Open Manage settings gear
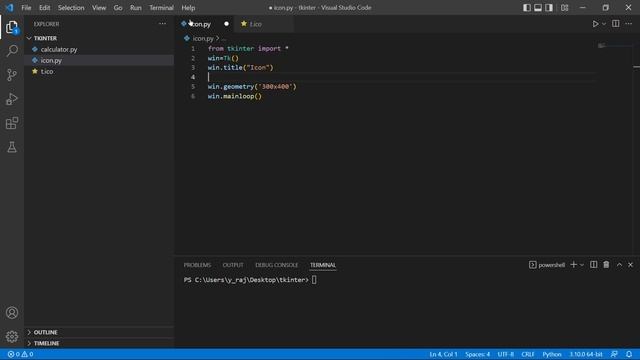The image size is (640, 360). [12, 336]
